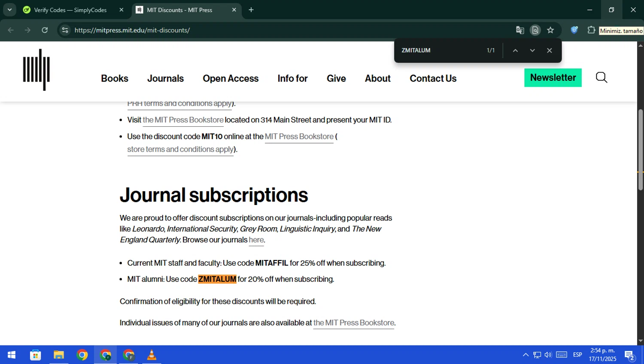Go to previous find result arrow

pos(515,50)
